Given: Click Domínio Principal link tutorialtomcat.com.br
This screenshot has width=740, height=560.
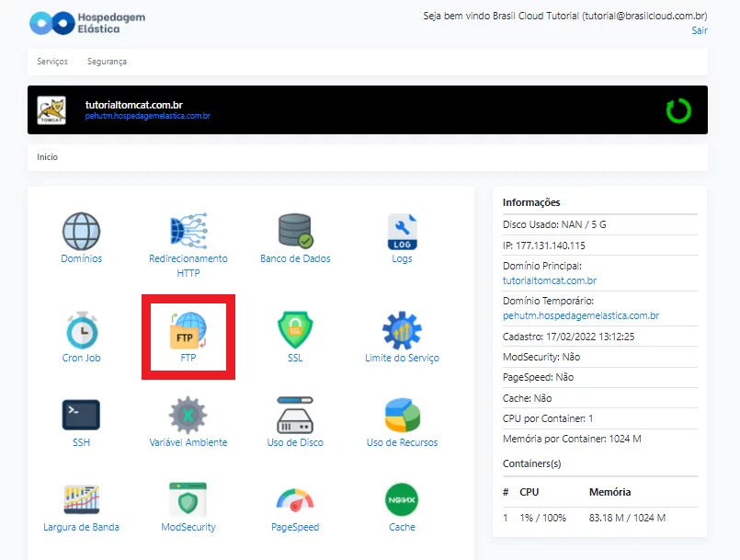Looking at the screenshot, I should [x=550, y=280].
